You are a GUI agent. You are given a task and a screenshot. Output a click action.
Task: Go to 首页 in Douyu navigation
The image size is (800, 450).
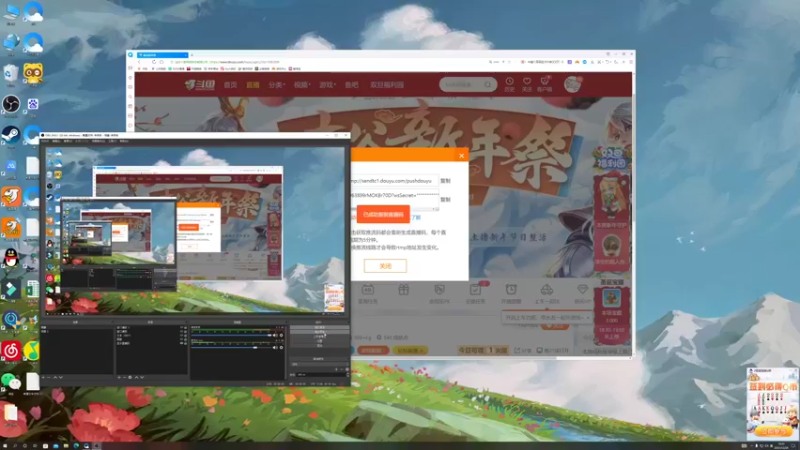tap(231, 85)
